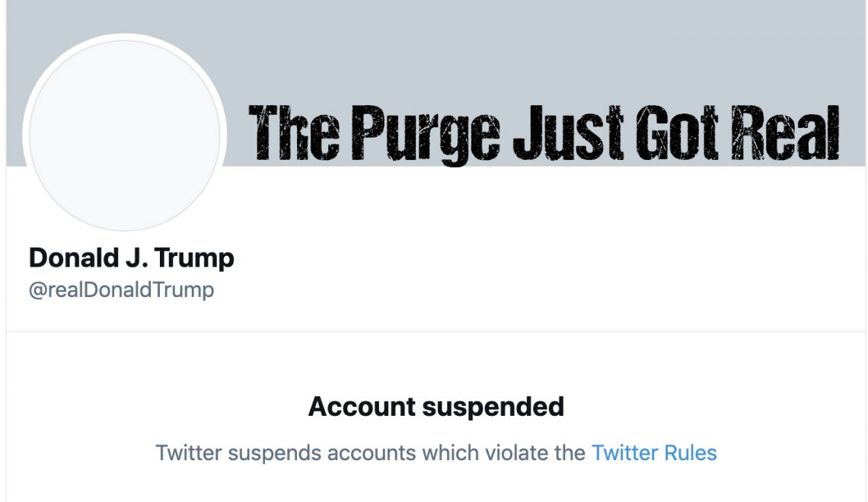Click the word 'Donald' in display name
868x502 pixels.
pyautogui.click(x=74, y=257)
